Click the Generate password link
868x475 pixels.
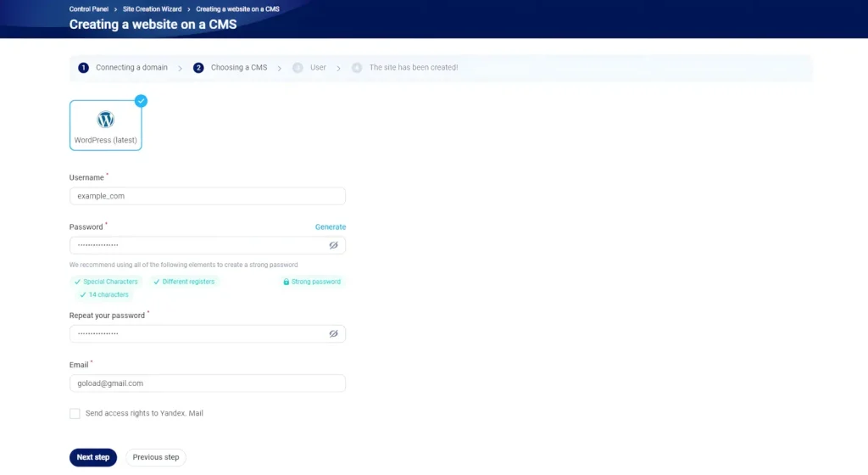pyautogui.click(x=331, y=227)
